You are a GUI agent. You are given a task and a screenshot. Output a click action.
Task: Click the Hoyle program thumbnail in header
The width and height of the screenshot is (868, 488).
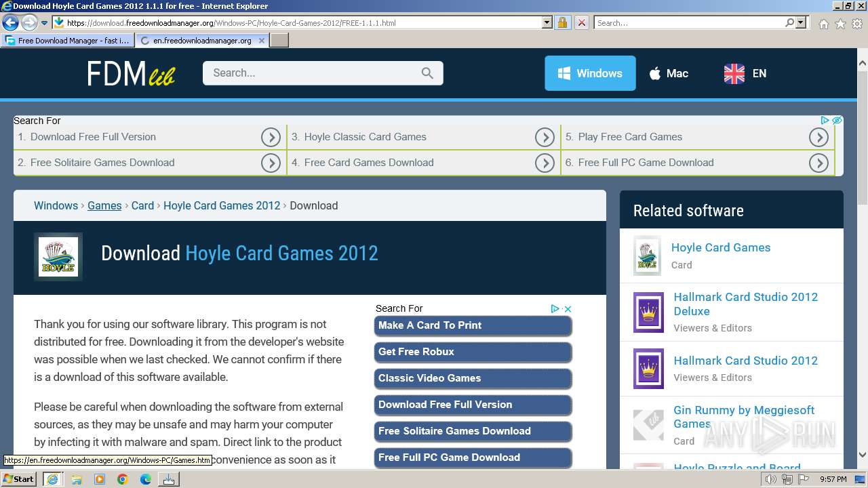[x=58, y=257]
